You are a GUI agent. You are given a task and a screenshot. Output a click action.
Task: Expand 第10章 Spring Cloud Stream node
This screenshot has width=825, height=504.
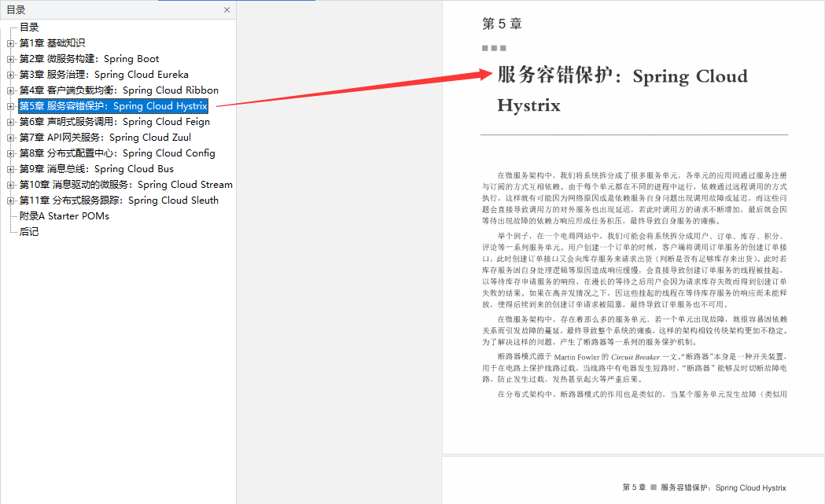coord(10,186)
